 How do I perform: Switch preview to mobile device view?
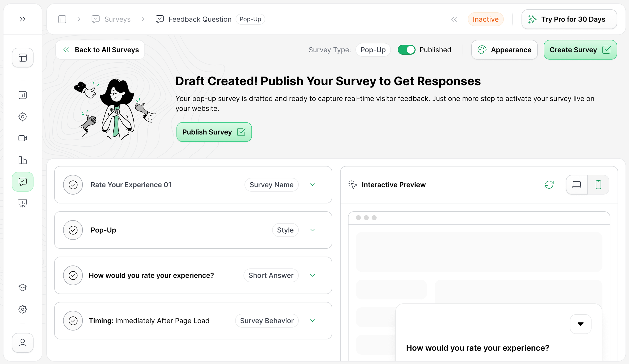coord(598,185)
